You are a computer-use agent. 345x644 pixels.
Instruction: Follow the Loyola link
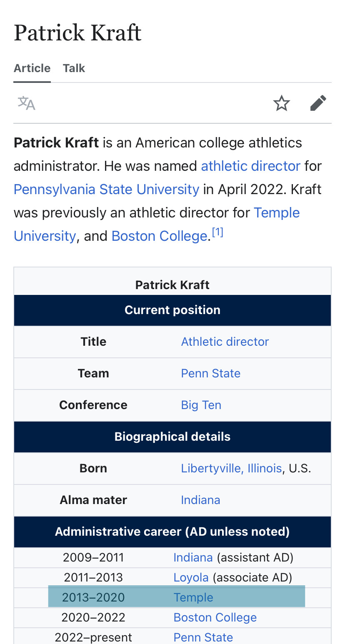coord(191,577)
